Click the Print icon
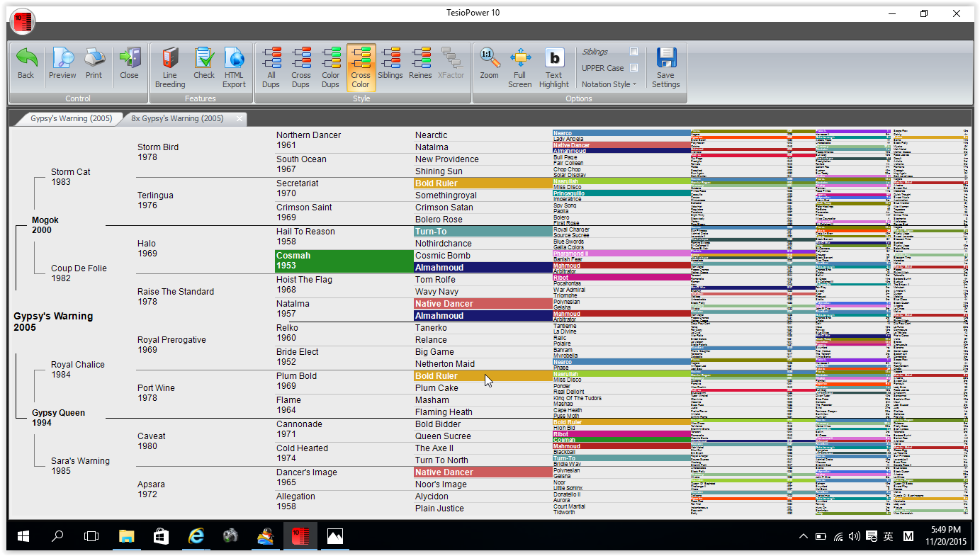980x556 pixels. 94,57
